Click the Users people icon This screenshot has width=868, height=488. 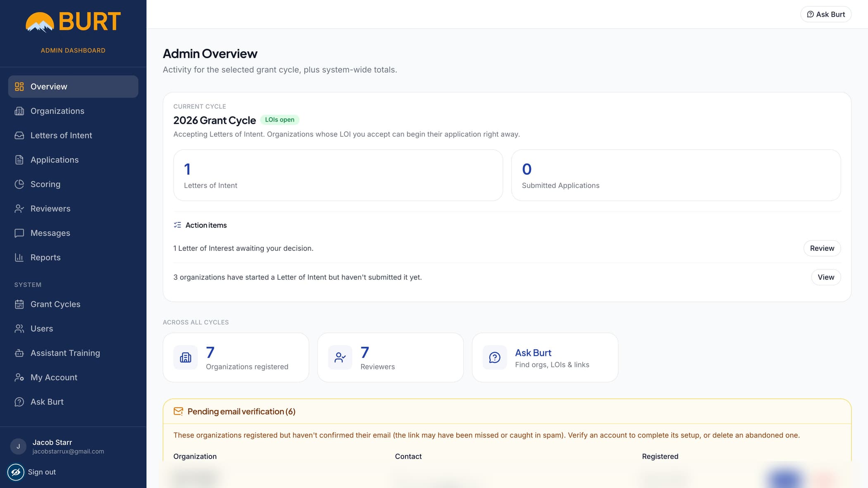pos(19,329)
